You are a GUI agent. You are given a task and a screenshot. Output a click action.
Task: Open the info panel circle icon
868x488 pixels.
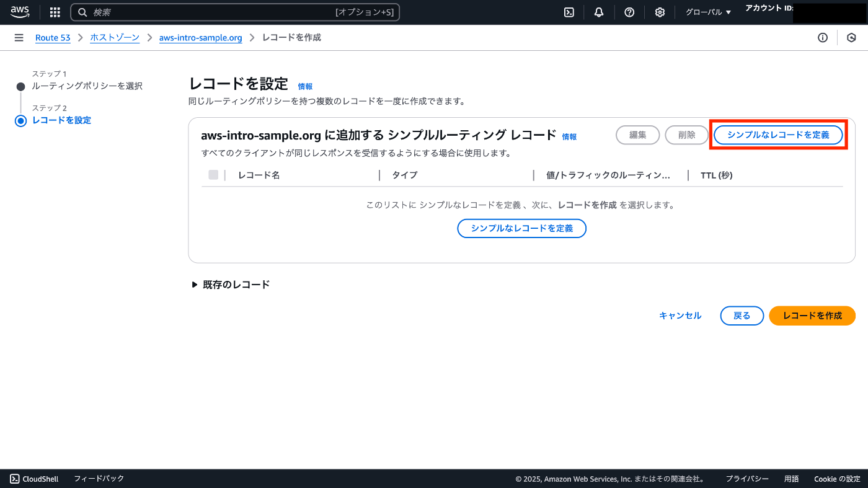823,38
